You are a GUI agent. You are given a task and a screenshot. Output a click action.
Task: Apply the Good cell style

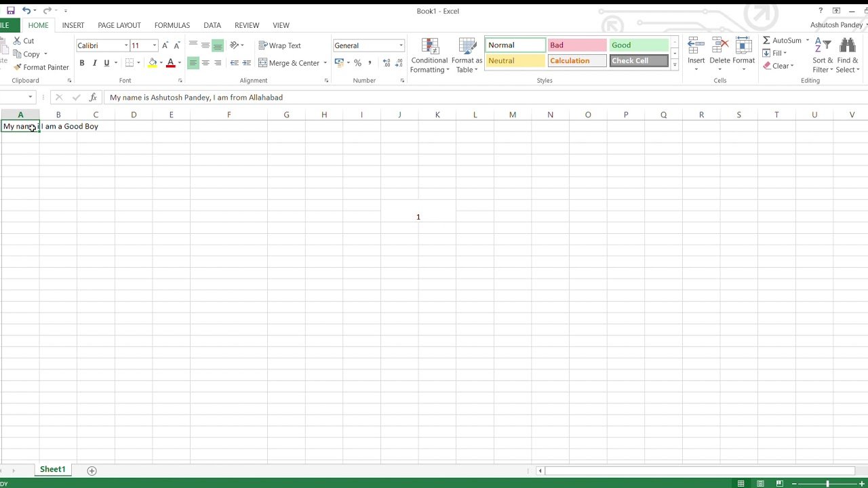(x=639, y=45)
